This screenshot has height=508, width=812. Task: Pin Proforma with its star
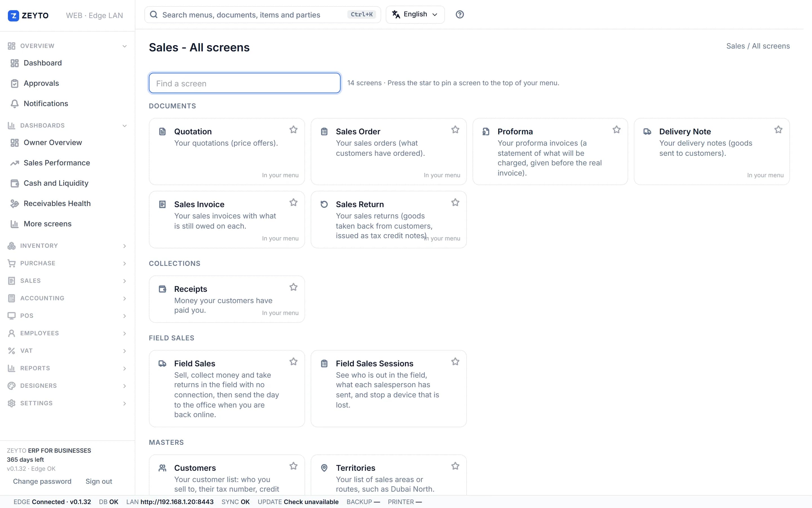pos(617,130)
